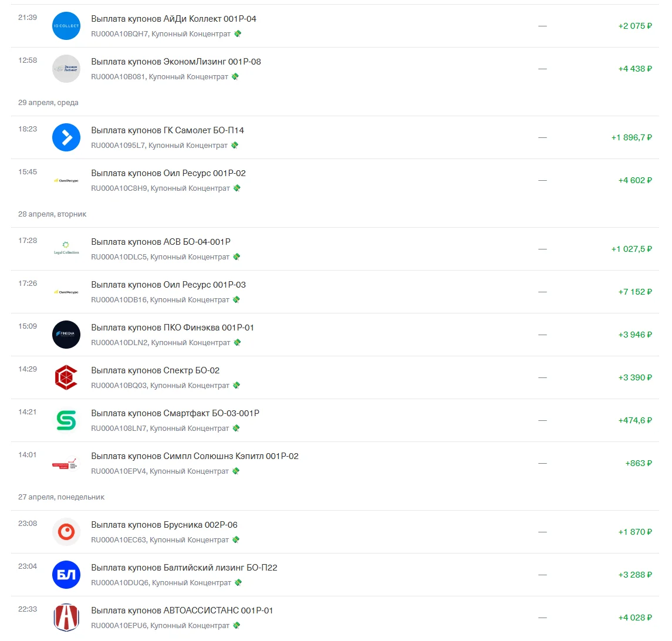Open the Спектр red cube logo
This screenshot has width=672, height=641.
pos(66,377)
